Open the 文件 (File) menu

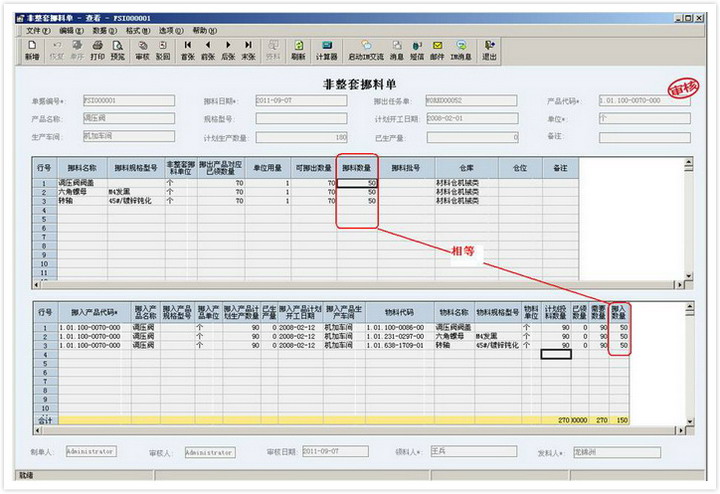[38, 31]
